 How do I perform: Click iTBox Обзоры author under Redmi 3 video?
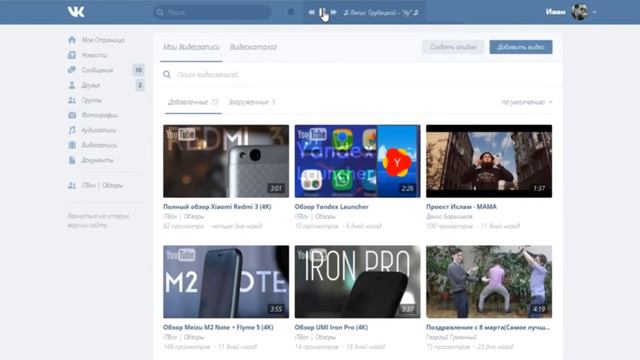(183, 216)
